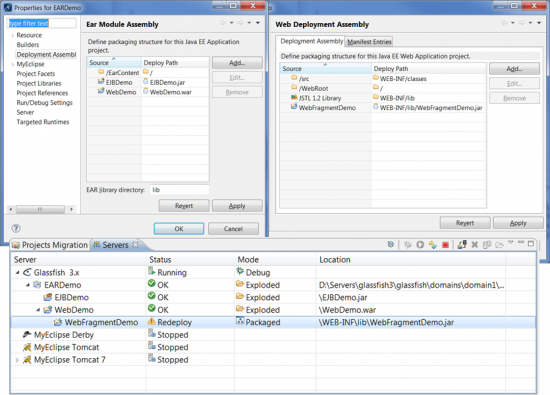Open back history dropdown in Ear Module Assembly
The height and width of the screenshot is (395, 550).
click(232, 23)
